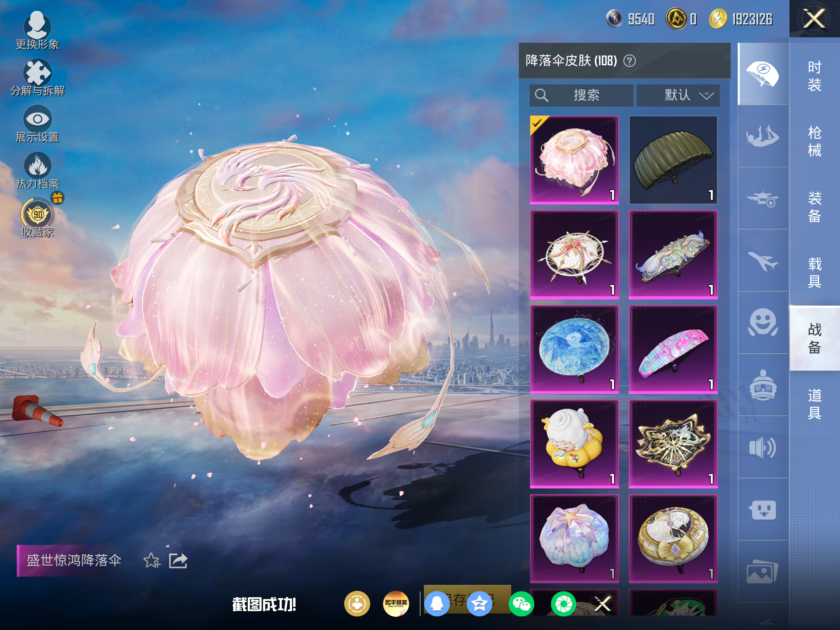Open the 收藏家 collector level badge
Viewport: 840px width, 630px height.
point(37,217)
